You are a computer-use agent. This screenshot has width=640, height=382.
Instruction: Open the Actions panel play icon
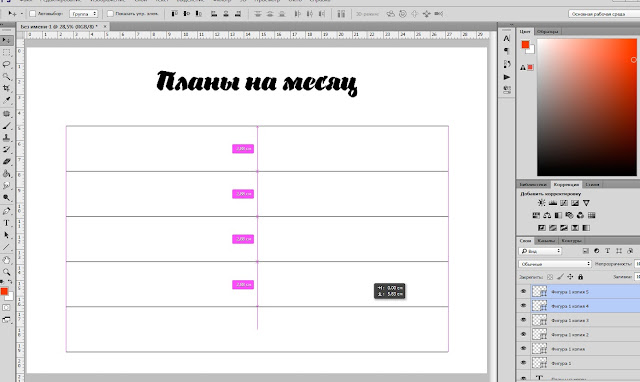[507, 77]
